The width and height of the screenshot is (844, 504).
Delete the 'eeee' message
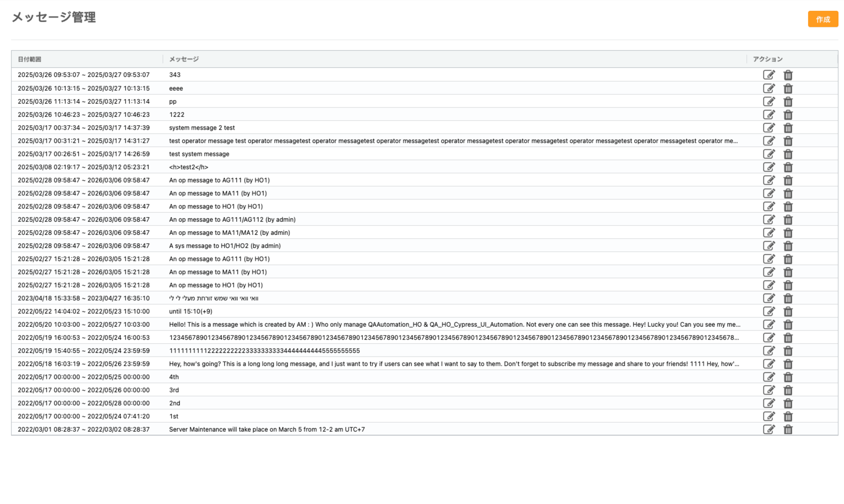tap(788, 88)
